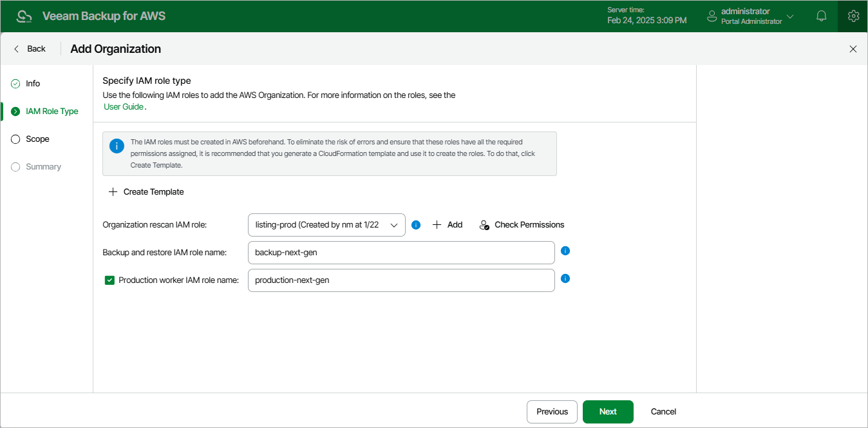Go to the Info wizard step
This screenshot has width=868, height=428.
(32, 84)
